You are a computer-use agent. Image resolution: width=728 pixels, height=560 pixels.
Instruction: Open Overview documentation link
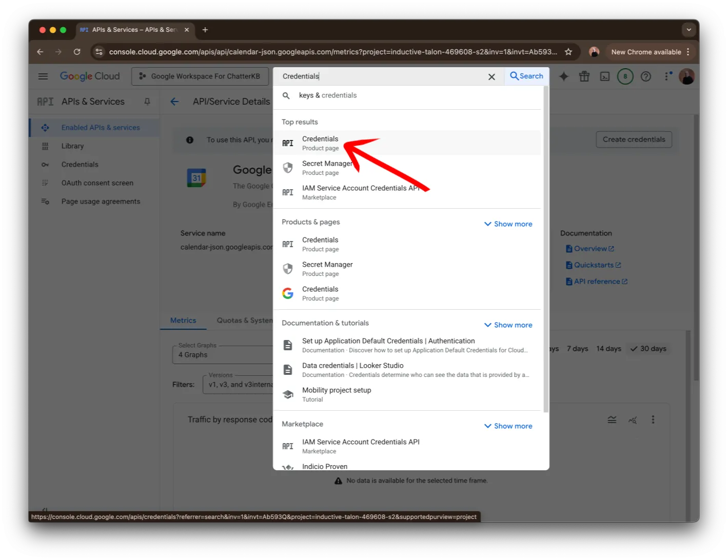pyautogui.click(x=589, y=249)
